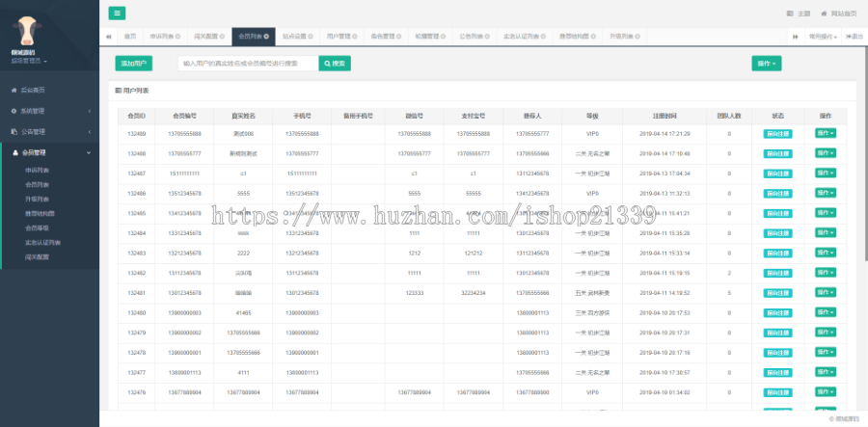This screenshot has width=868, height=427.
Task: Open 升级列表 in the sidebar submenu
Action: coord(37,200)
